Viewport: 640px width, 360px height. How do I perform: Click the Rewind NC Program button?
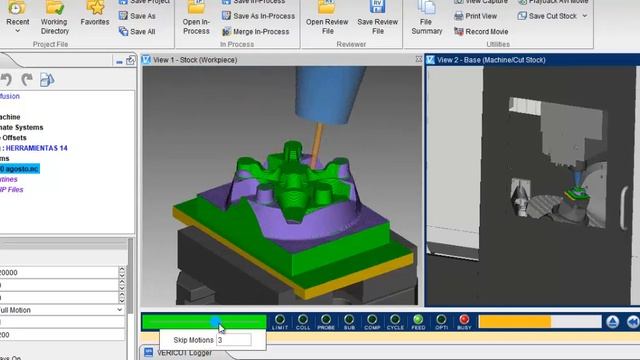pos(633,322)
